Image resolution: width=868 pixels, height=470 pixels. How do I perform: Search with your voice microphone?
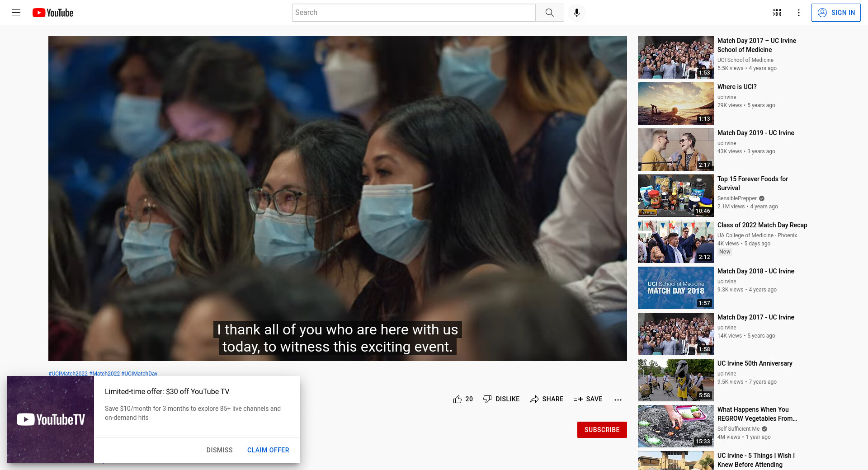[576, 13]
